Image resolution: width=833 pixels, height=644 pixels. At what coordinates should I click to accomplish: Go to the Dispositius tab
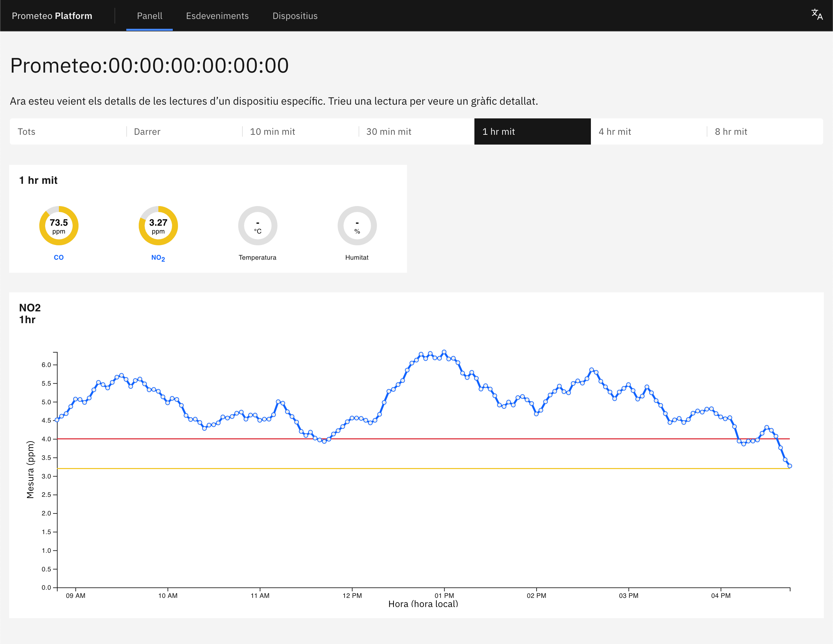(295, 16)
